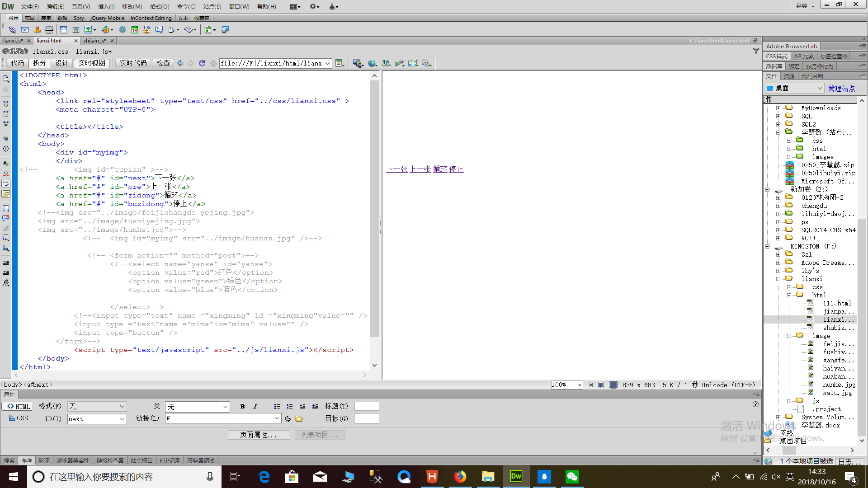The width and height of the screenshot is (868, 488).
Task: Click the 下一张 link in preview
Action: (397, 169)
